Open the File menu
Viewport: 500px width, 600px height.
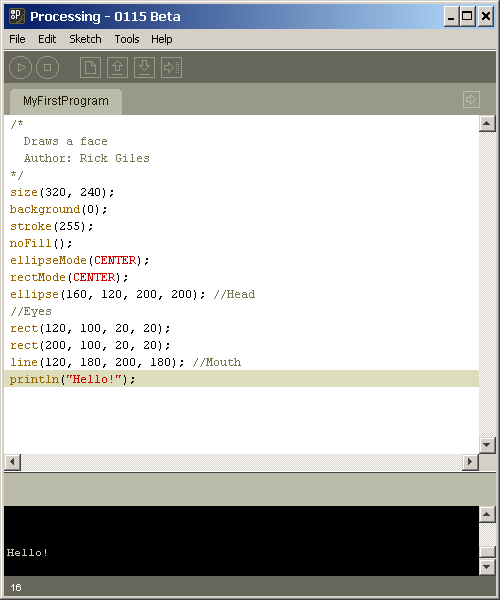pyautogui.click(x=17, y=39)
